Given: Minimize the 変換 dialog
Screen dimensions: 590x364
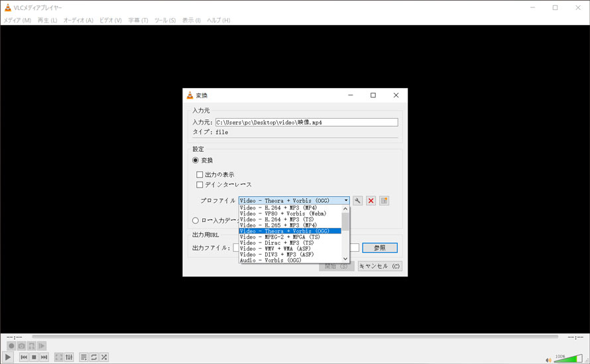Looking at the screenshot, I should click(x=350, y=95).
